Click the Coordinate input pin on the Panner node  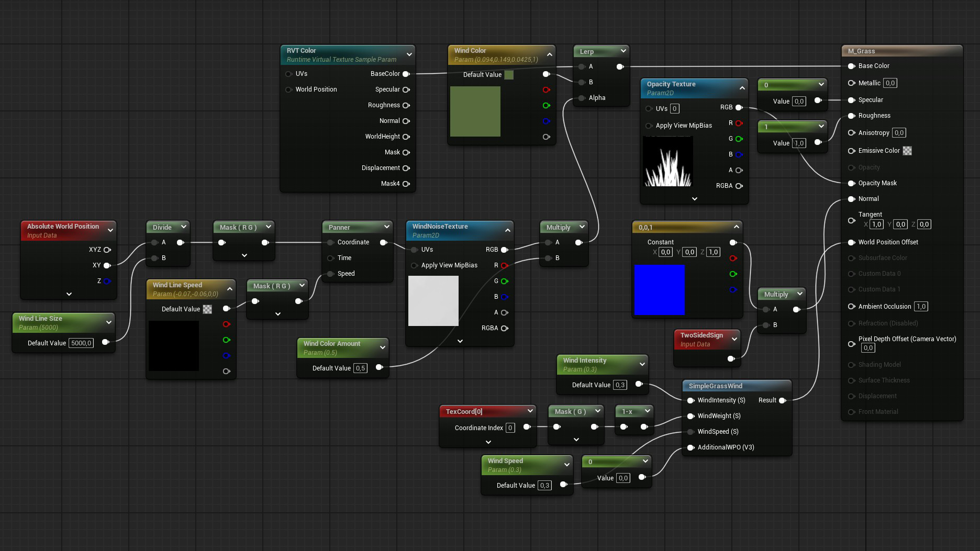(331, 242)
